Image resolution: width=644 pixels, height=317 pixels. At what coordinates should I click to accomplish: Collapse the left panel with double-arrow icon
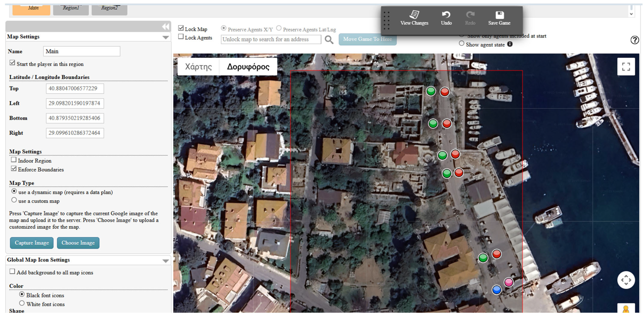(166, 27)
